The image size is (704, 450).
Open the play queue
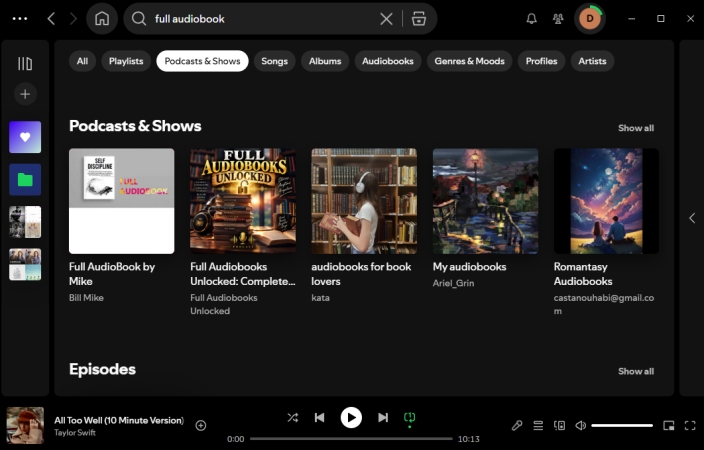538,425
